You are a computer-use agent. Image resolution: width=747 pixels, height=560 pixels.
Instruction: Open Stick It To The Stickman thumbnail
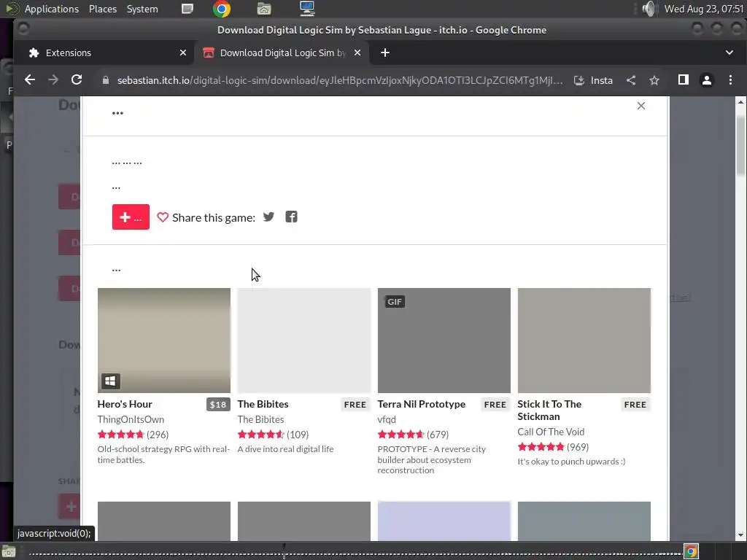tap(584, 341)
